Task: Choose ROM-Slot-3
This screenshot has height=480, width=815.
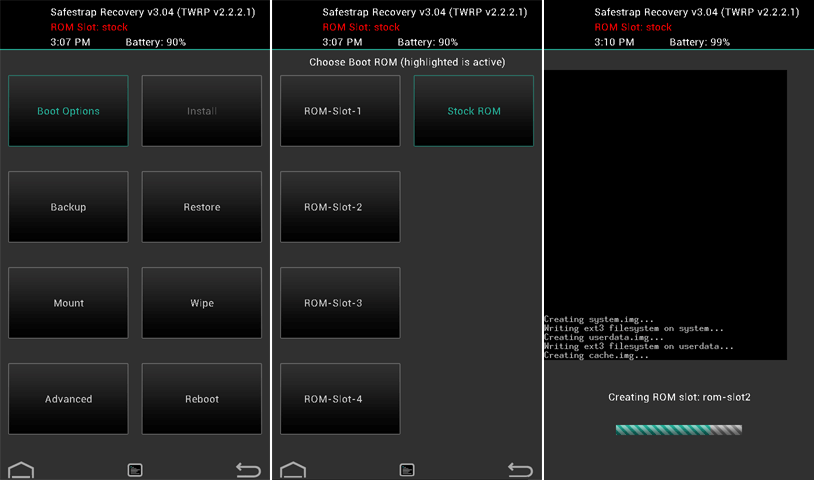Action: pyautogui.click(x=340, y=303)
